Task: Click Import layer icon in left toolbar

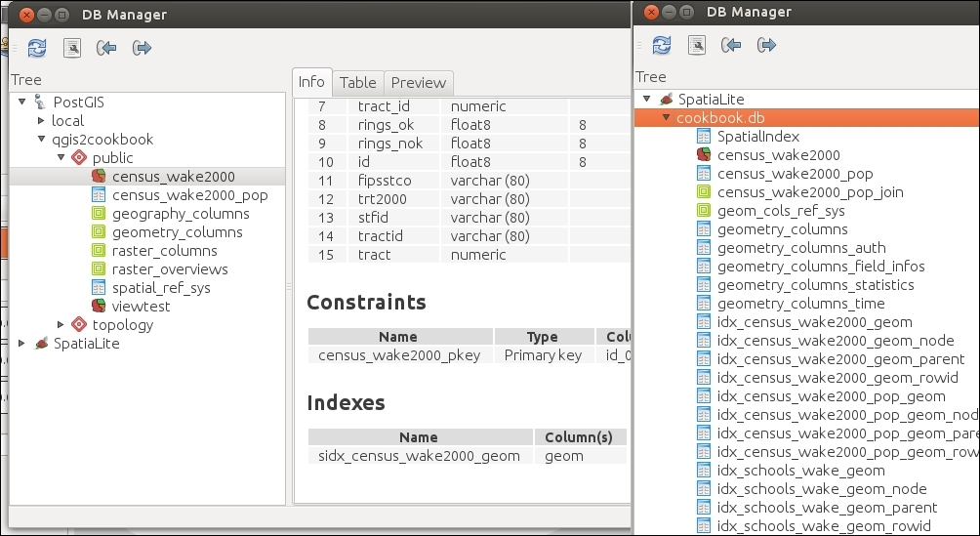Action: [106, 48]
